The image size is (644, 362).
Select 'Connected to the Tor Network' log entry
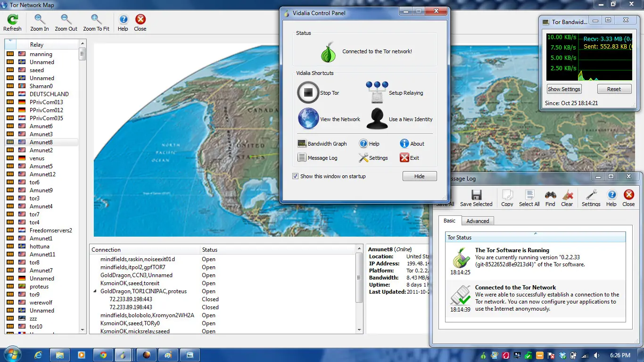click(536, 298)
